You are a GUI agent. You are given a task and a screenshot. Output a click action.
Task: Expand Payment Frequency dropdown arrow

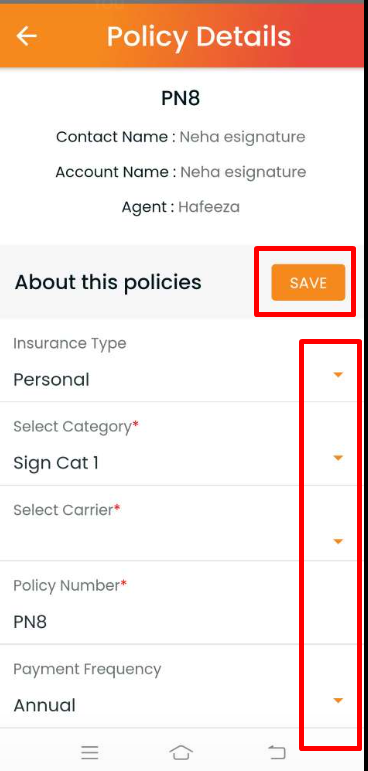click(337, 701)
